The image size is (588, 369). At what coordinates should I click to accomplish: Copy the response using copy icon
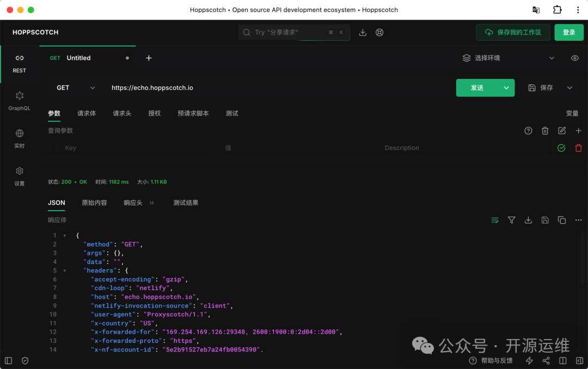[562, 220]
